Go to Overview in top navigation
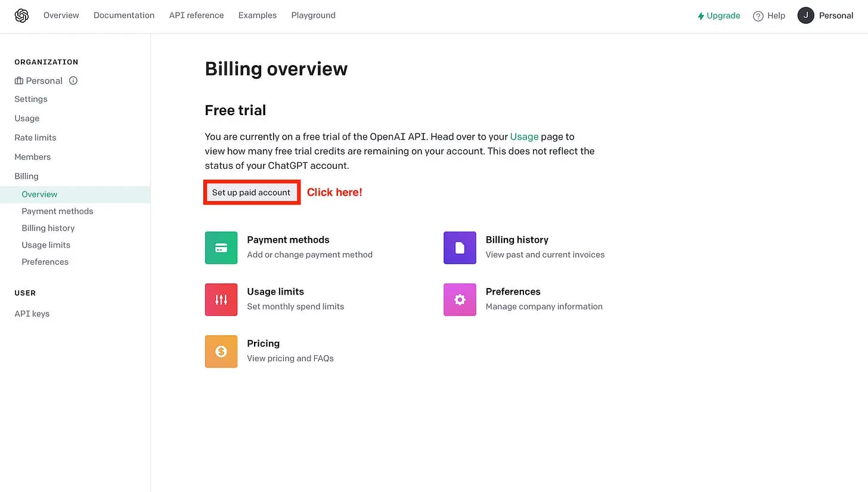The height and width of the screenshot is (492, 868). (61, 16)
